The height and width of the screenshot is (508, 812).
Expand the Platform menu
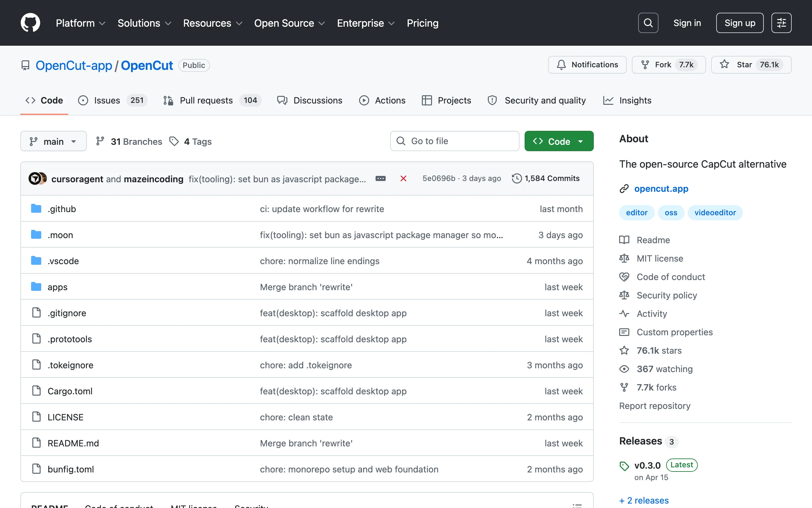(x=81, y=23)
